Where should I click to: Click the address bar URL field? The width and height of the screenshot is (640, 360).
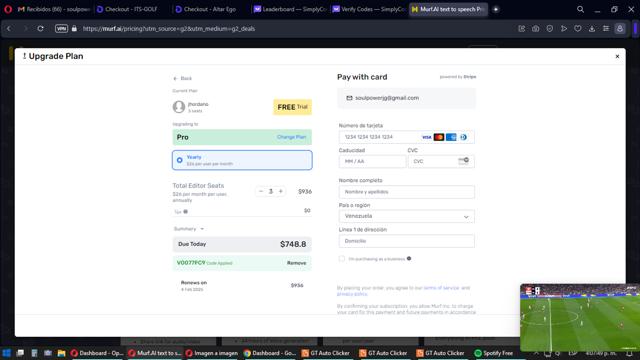coord(169,29)
